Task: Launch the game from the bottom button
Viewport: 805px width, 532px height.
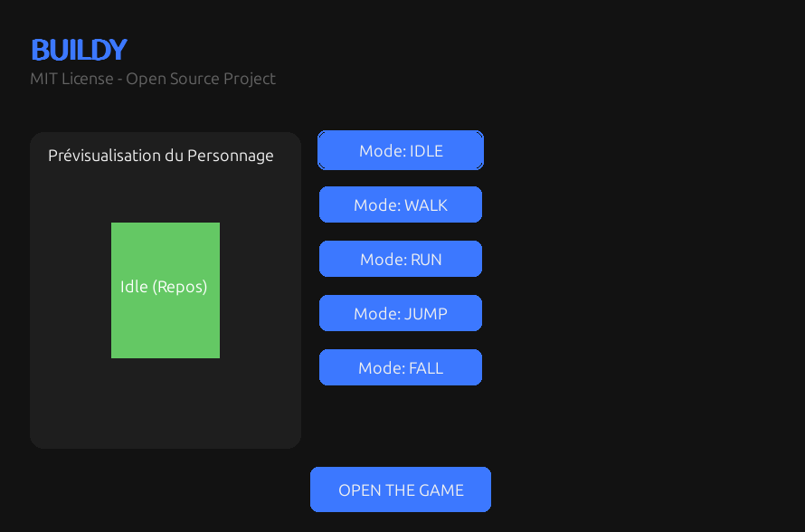Action: pos(401,489)
